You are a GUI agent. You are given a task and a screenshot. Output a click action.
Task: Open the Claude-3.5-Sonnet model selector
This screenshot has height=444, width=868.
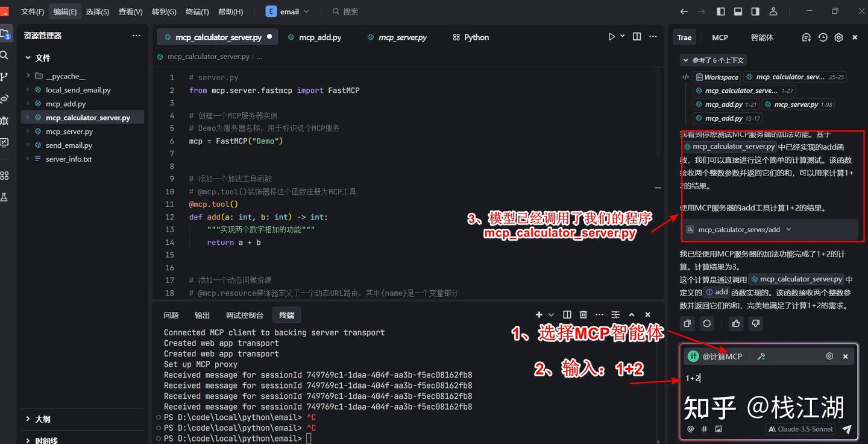(800, 429)
